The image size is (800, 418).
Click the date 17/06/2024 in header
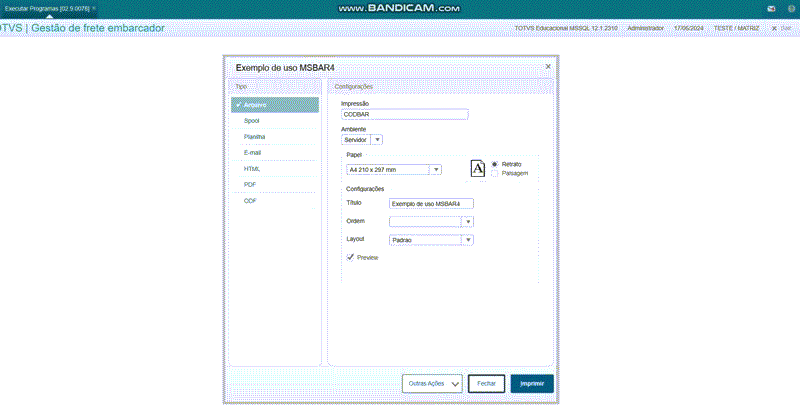[x=688, y=29]
